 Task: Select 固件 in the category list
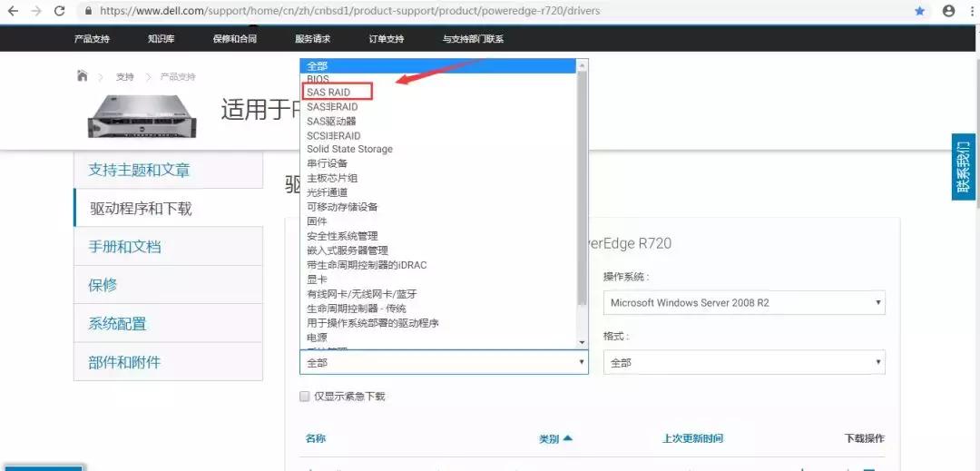point(437,221)
